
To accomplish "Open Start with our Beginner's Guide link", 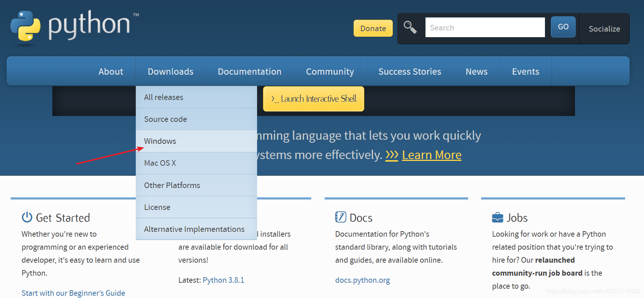I will [x=73, y=293].
